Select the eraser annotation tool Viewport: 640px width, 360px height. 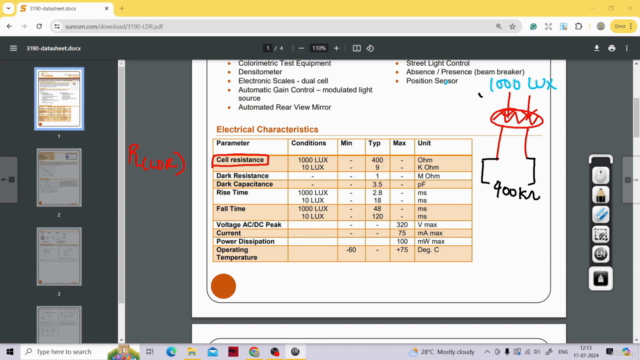tap(601, 215)
